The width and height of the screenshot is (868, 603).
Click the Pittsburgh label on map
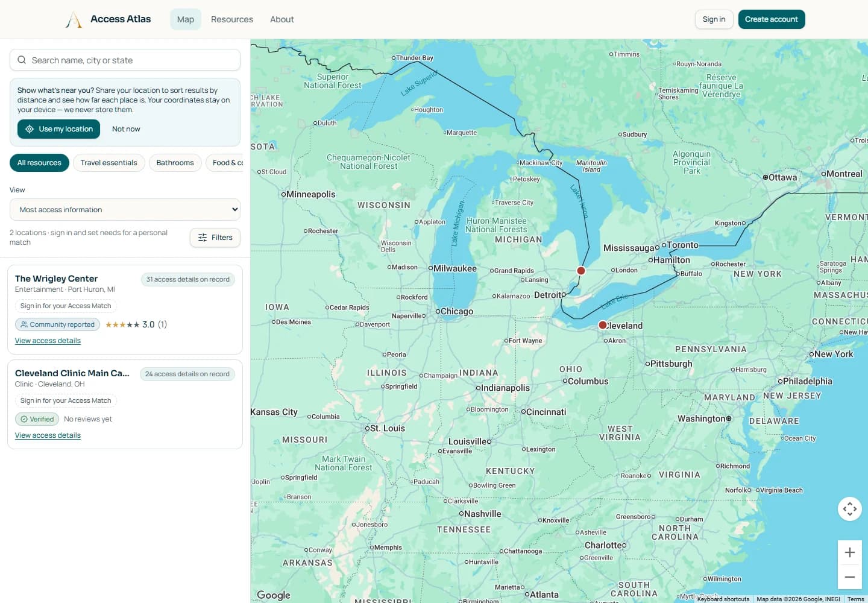671,364
